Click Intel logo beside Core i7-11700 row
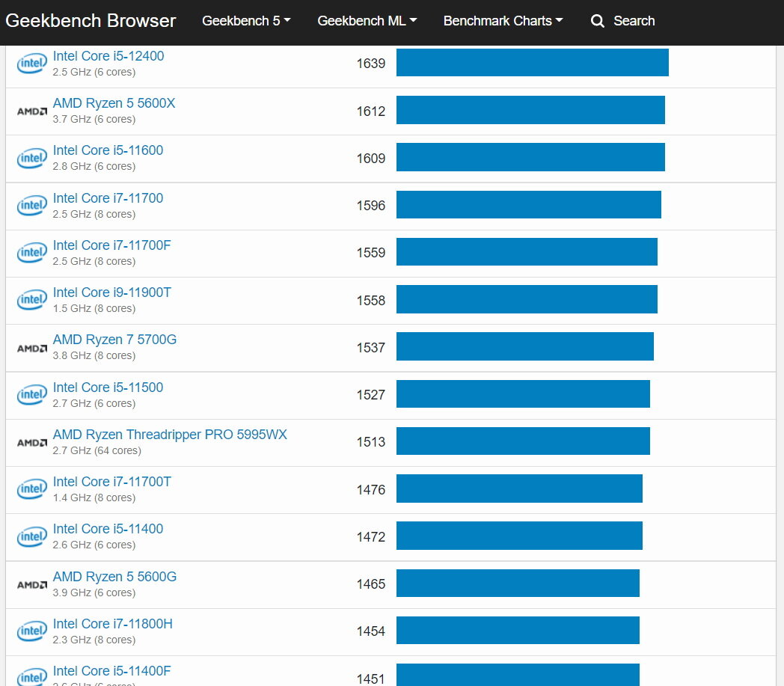Screen dimensions: 784x686 [x=32, y=206]
